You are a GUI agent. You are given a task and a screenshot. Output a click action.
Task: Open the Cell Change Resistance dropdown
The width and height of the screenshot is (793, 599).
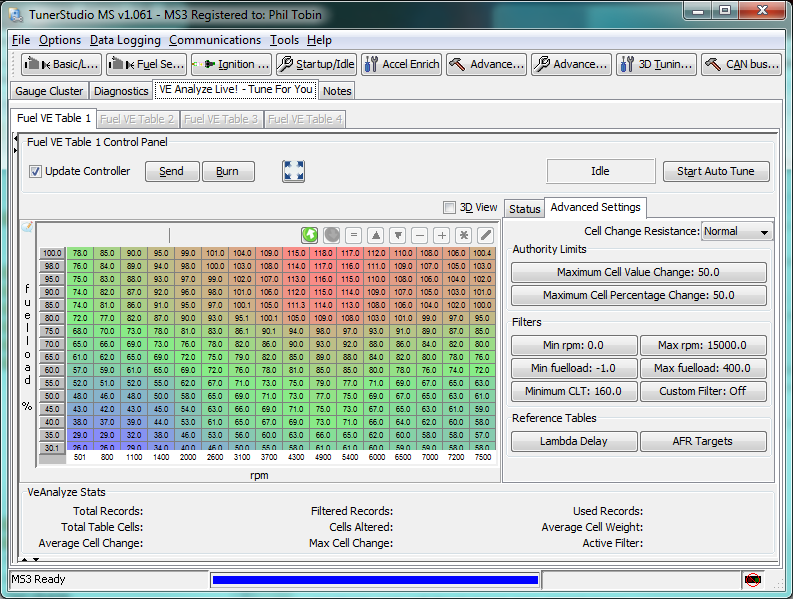[x=737, y=231]
